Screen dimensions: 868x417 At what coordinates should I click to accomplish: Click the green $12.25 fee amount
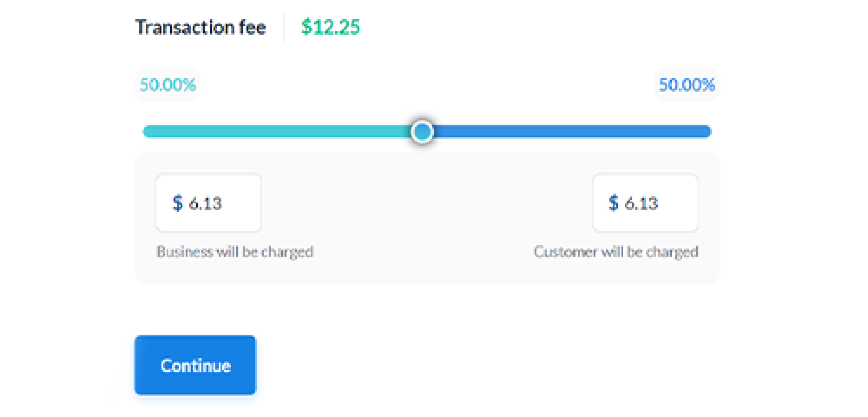[330, 27]
